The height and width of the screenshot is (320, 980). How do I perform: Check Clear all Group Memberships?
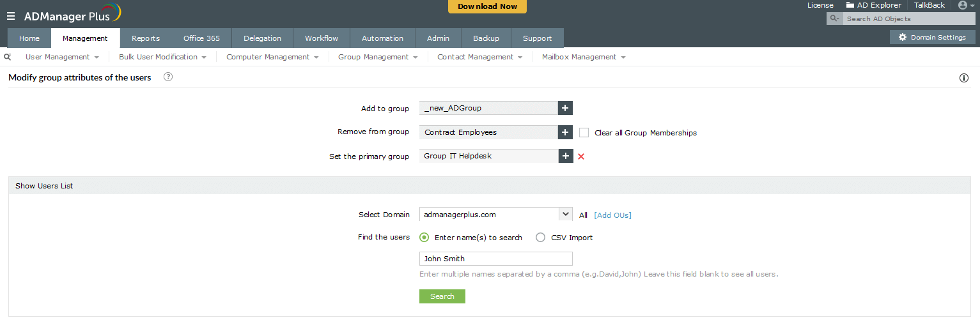pos(584,133)
